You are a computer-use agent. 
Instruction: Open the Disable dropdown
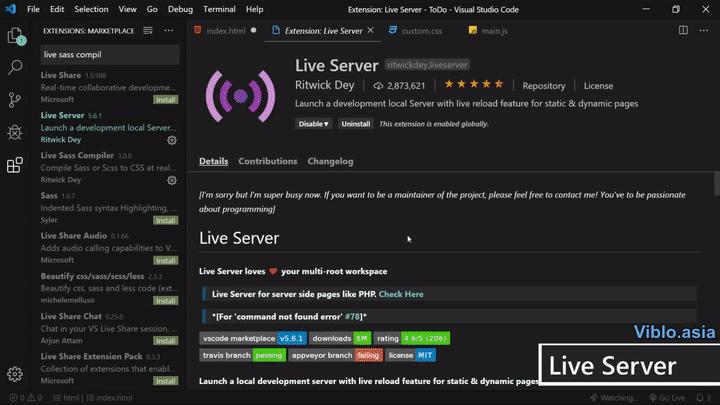tap(313, 124)
